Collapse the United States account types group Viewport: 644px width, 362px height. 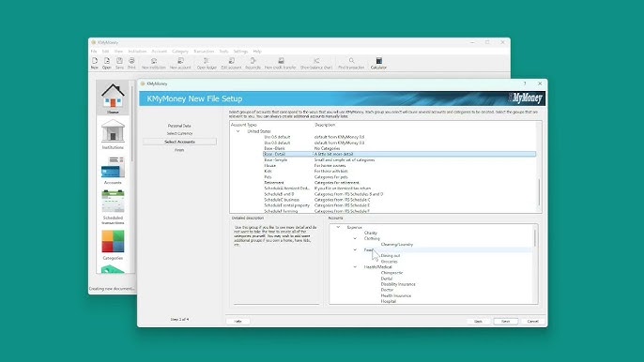point(238,131)
